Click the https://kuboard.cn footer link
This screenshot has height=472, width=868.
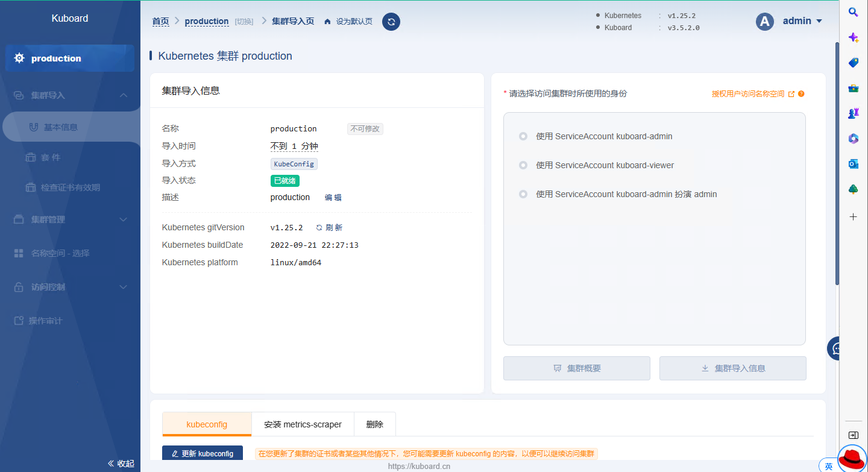point(420,466)
